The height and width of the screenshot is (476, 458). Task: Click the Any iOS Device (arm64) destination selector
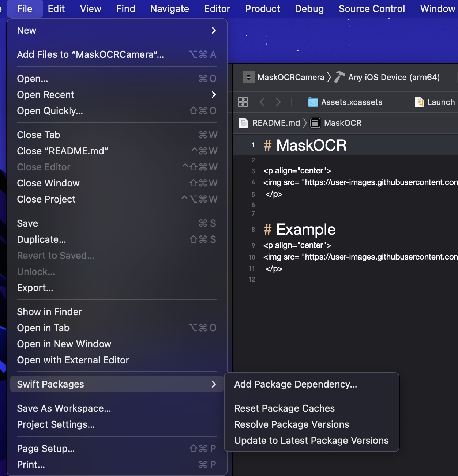coord(394,77)
